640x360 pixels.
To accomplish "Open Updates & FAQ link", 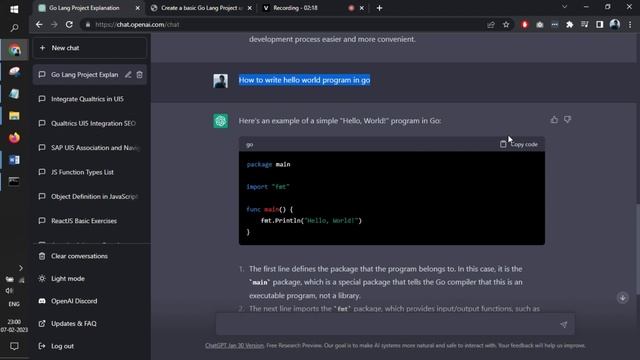I will tap(89, 324).
